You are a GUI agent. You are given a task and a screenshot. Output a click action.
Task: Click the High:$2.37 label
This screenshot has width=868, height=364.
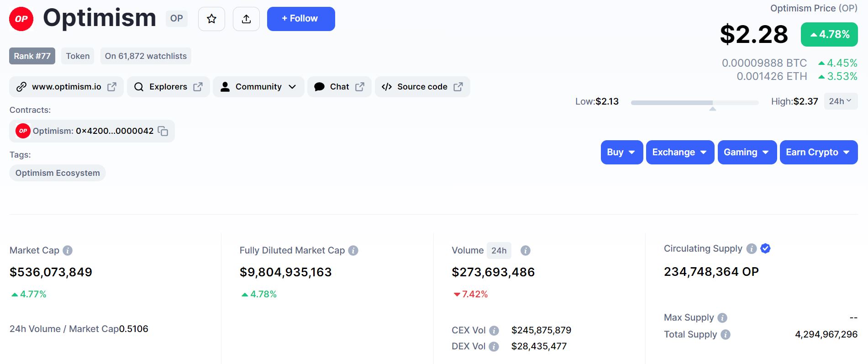pos(794,101)
